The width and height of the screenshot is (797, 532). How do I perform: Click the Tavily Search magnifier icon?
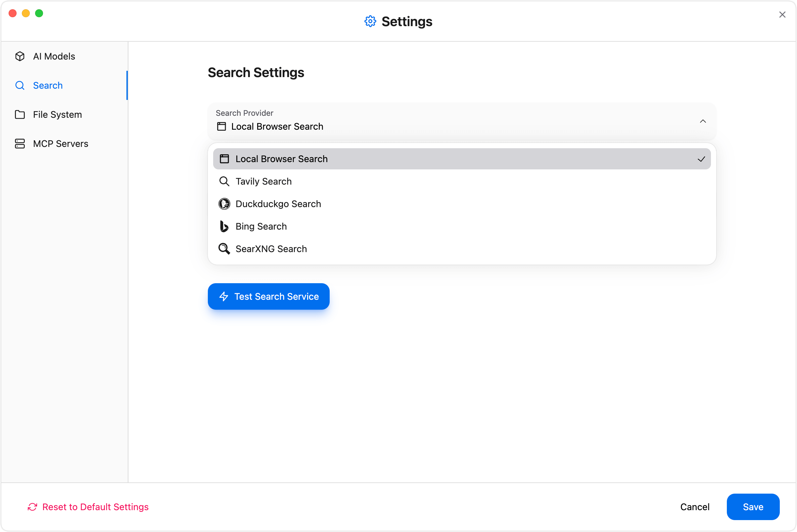(x=224, y=182)
